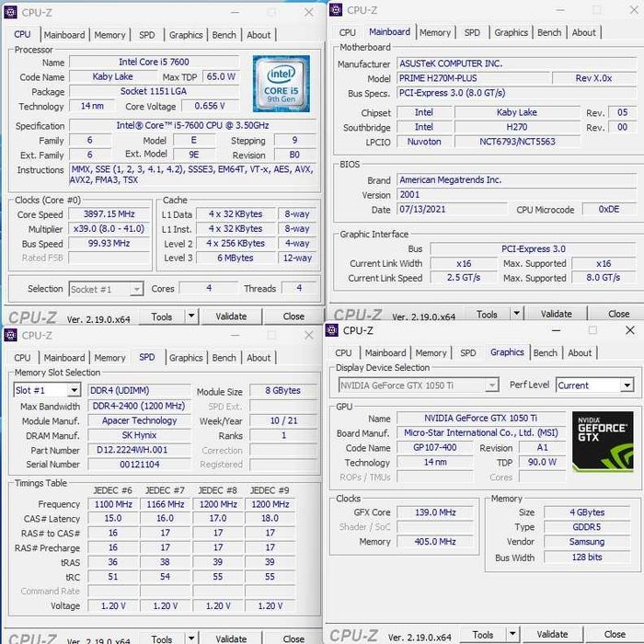The image size is (644, 644).
Task: Expand the Socket #1 selection dropdown
Action: tap(136, 289)
